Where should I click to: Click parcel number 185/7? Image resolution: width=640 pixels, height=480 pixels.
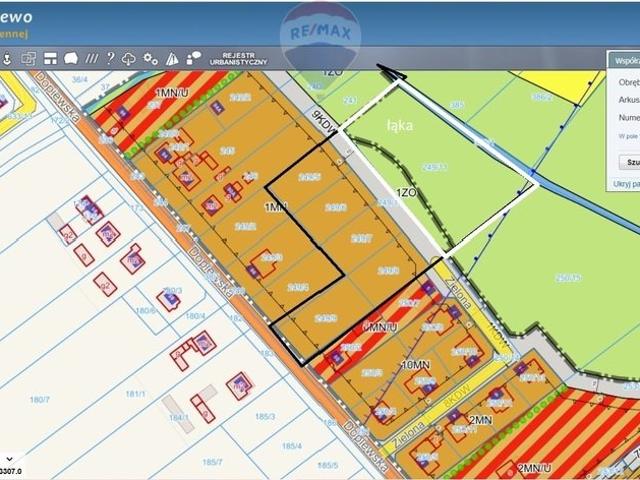213,462
